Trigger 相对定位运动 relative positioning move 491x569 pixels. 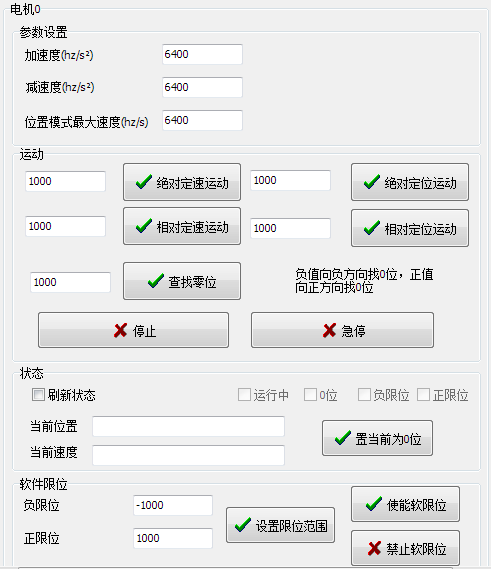pyautogui.click(x=410, y=228)
